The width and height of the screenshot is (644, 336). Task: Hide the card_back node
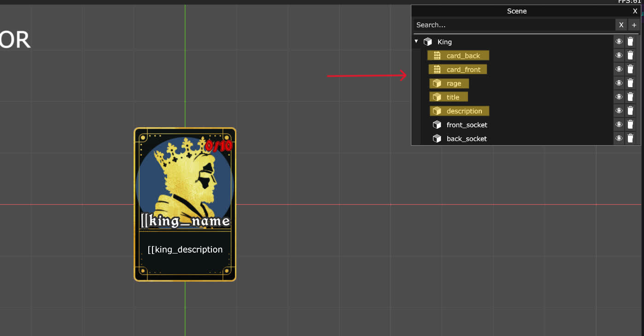619,55
